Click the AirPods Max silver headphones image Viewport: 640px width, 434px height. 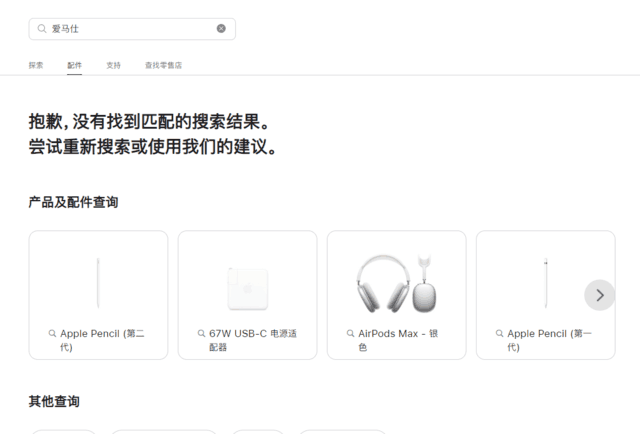tap(396, 283)
